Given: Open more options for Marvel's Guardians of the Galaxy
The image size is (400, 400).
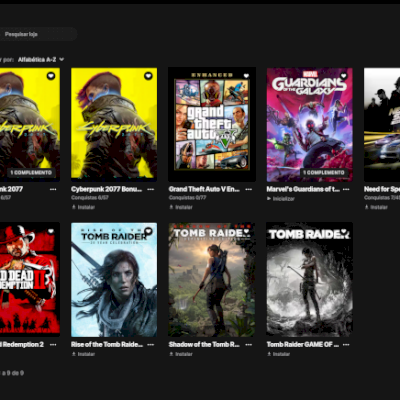Looking at the screenshot, I should tap(346, 189).
